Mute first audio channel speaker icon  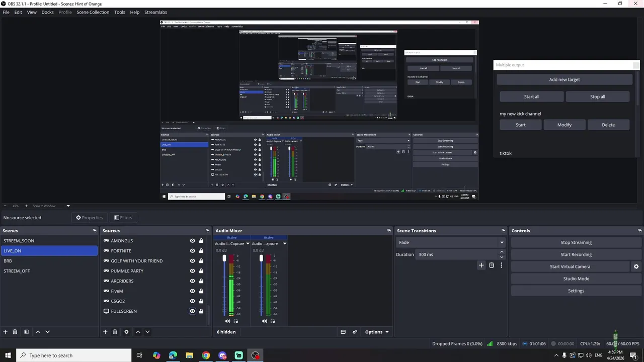pyautogui.click(x=228, y=321)
